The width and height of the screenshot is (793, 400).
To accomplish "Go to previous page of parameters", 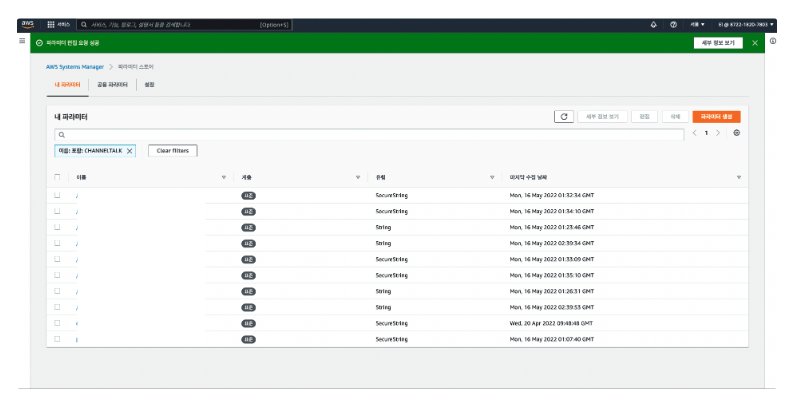I will (694, 133).
